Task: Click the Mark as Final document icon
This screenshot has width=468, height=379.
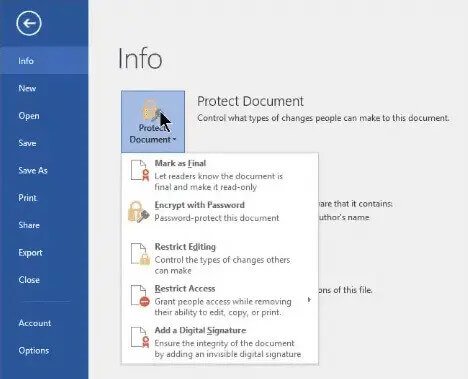Action: [x=140, y=170]
